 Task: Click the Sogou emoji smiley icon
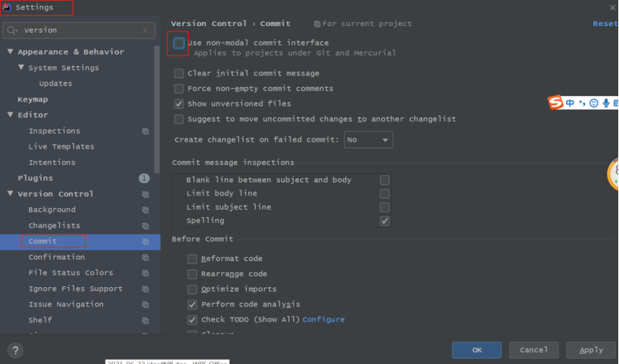(x=594, y=103)
